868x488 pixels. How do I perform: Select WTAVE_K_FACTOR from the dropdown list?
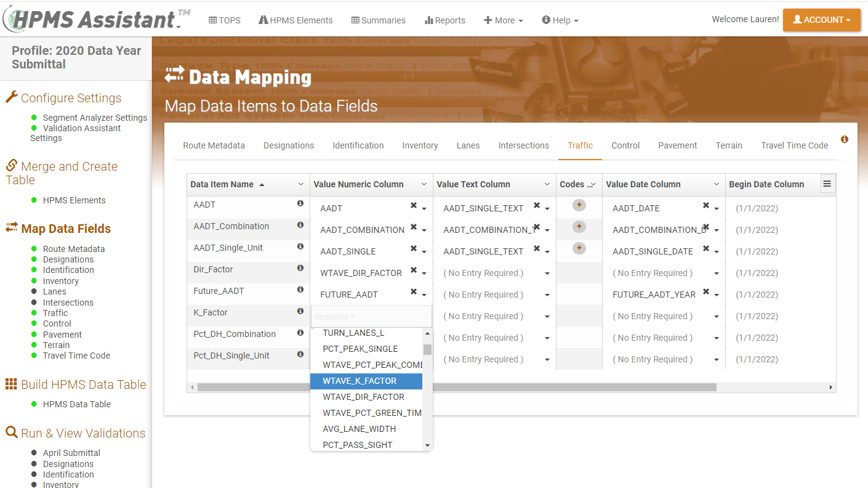[366, 381]
